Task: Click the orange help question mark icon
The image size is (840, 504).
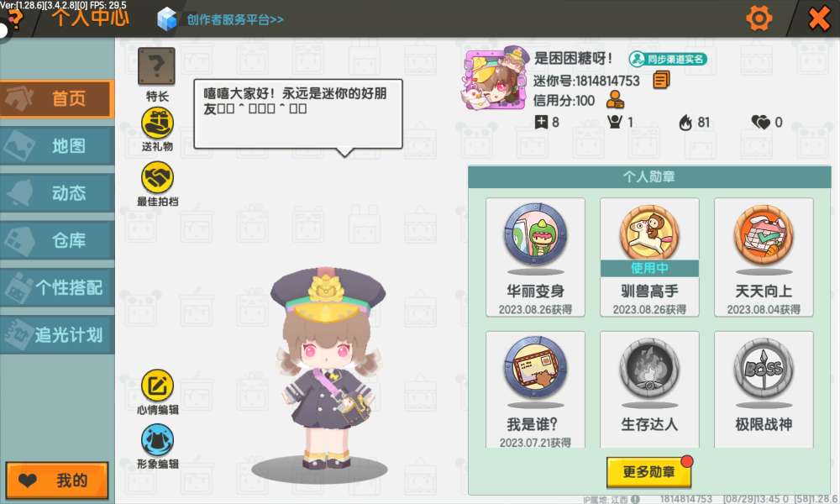Action: pos(15,19)
